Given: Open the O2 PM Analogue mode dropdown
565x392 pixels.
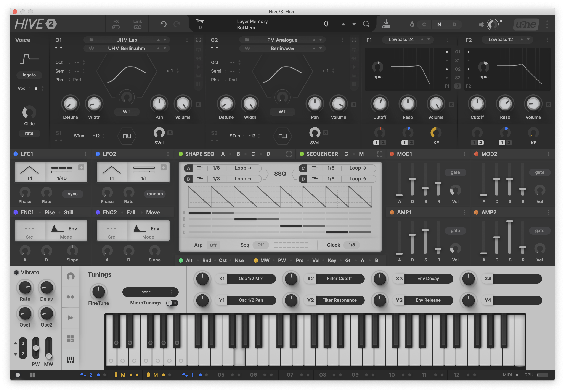Looking at the screenshot, I should point(282,40).
